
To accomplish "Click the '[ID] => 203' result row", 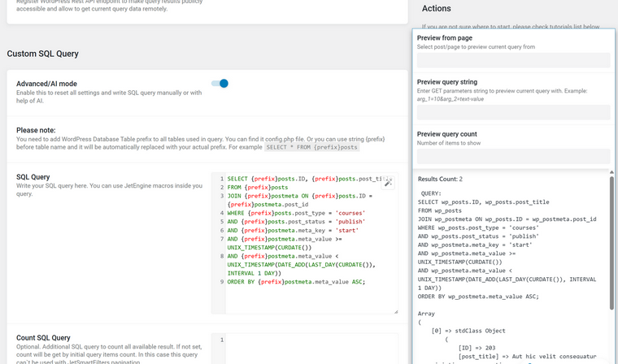I will [477, 348].
